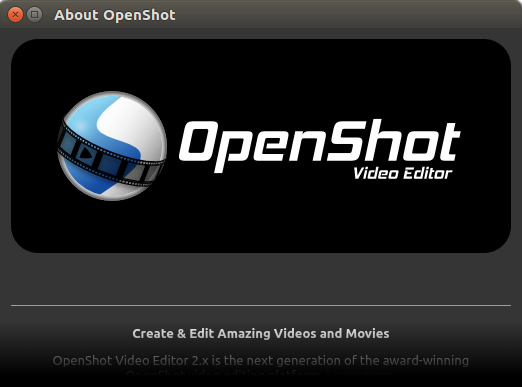Click "Create & Edit Amazing Videos and Movies" heading
Image resolution: width=522 pixels, height=387 pixels.
[261, 333]
